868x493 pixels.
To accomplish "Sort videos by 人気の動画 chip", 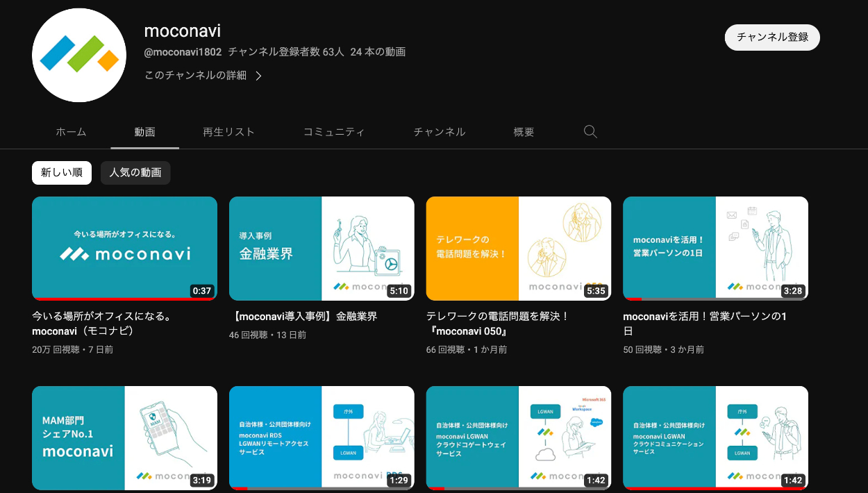I will click(x=135, y=173).
